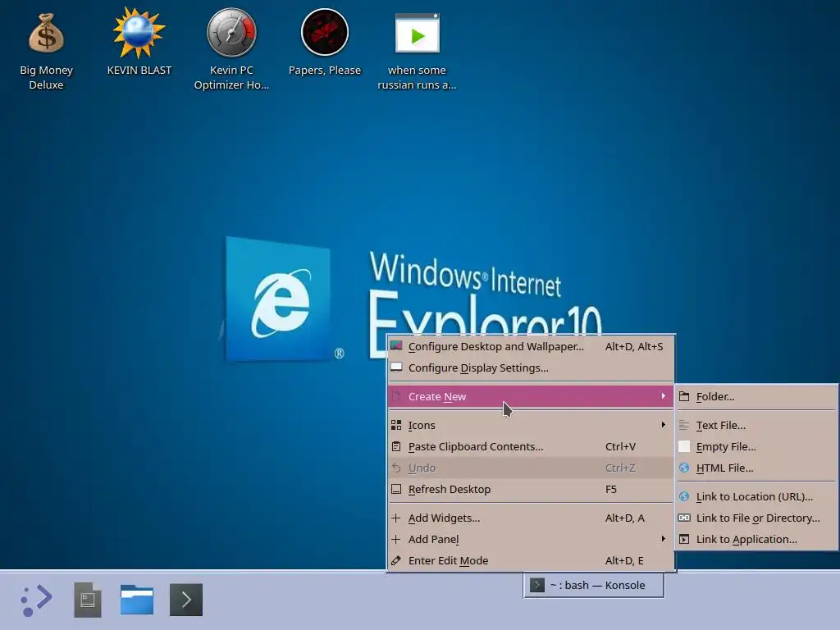Click the globe icon beside Link to Location
The height and width of the screenshot is (630, 840).
[684, 496]
